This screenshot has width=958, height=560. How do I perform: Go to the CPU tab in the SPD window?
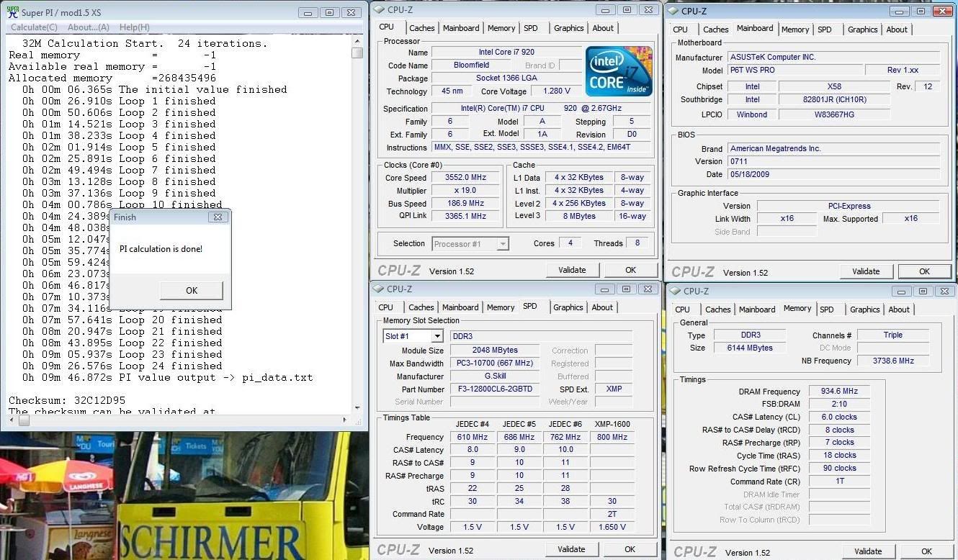click(x=386, y=307)
